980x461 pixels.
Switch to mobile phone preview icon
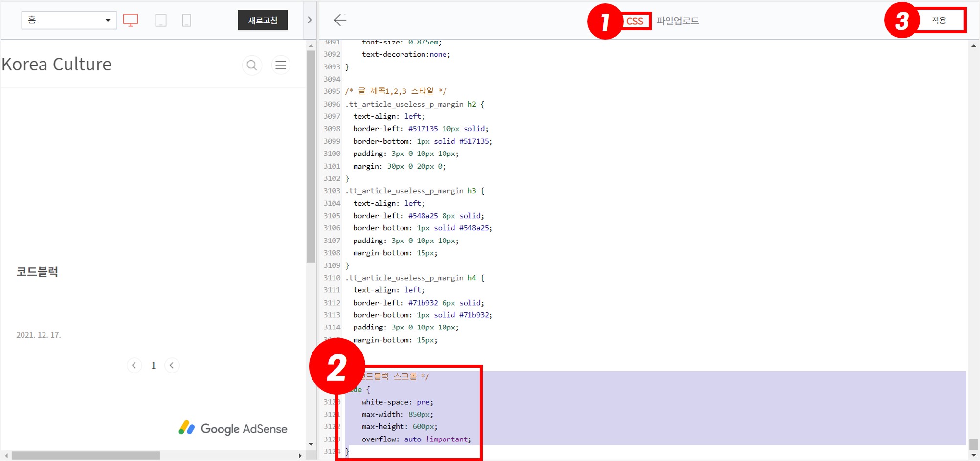click(x=186, y=20)
